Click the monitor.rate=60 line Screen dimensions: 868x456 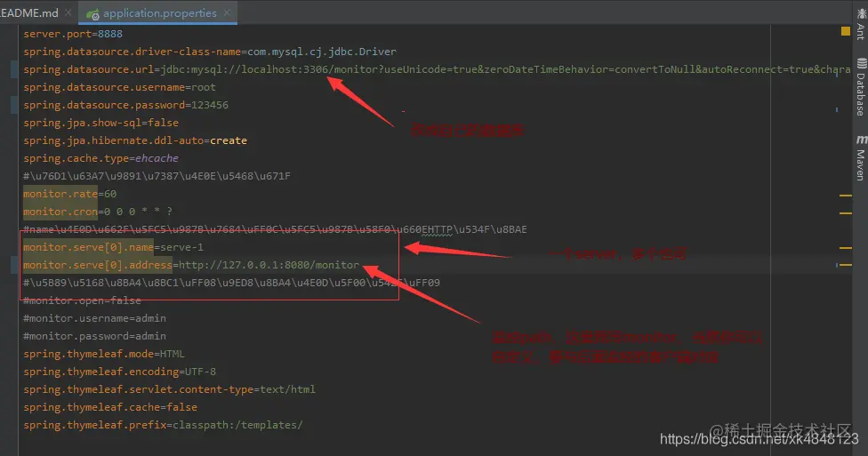coord(69,194)
